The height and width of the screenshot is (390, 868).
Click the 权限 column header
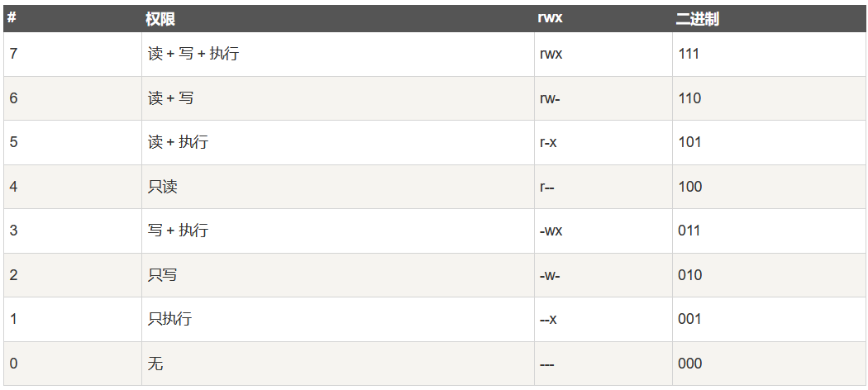(x=160, y=19)
